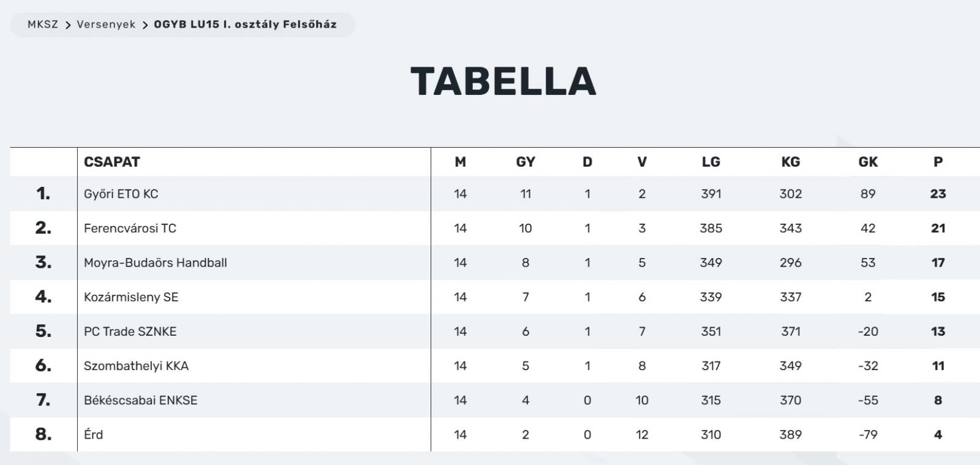
Task: Select OGYB LU15 I. osztály Felsőház breadcrumb
Action: pos(245,25)
